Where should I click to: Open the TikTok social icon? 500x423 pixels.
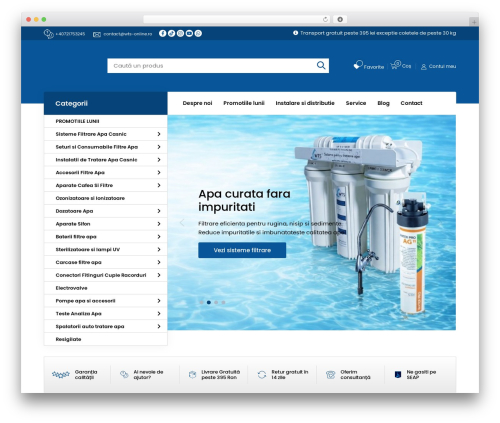click(171, 33)
